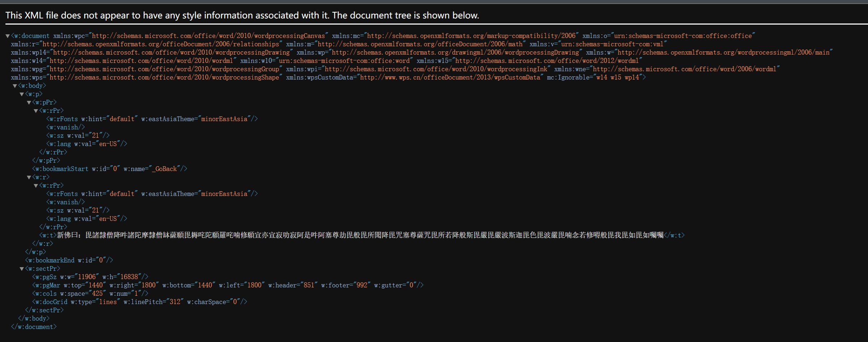The height and width of the screenshot is (342, 868).
Task: Collapse the w:body element
Action: click(15, 86)
